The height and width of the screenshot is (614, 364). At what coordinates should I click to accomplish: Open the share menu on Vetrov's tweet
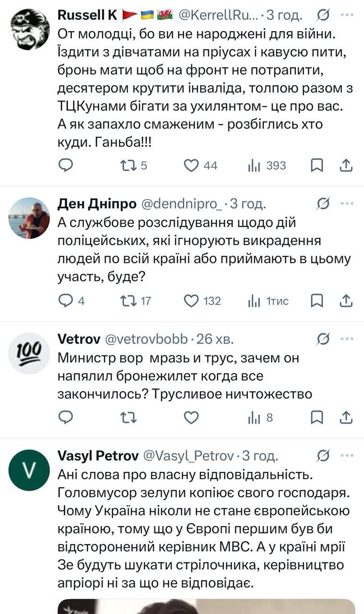[x=346, y=417]
